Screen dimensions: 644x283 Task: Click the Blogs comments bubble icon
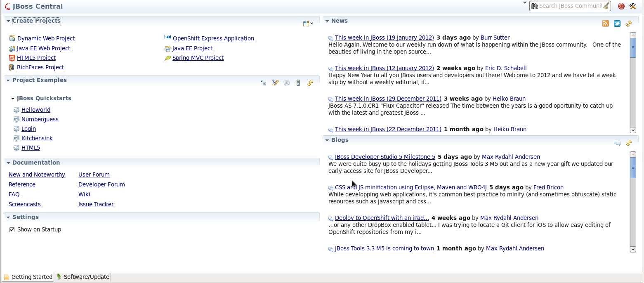[x=617, y=143]
